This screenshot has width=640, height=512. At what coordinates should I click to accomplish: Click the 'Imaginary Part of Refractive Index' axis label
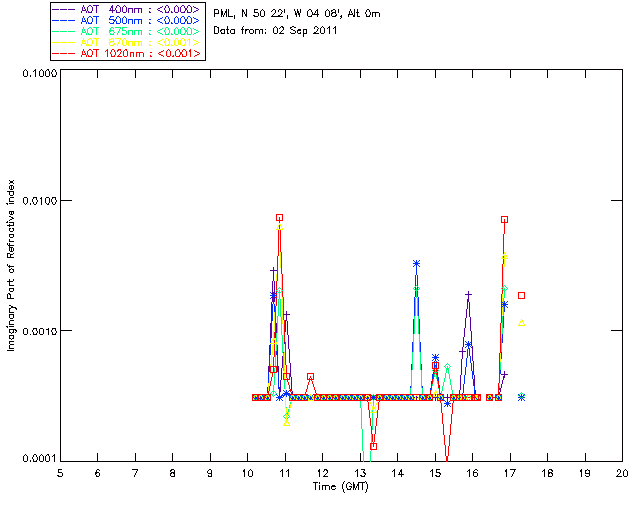click(10, 265)
